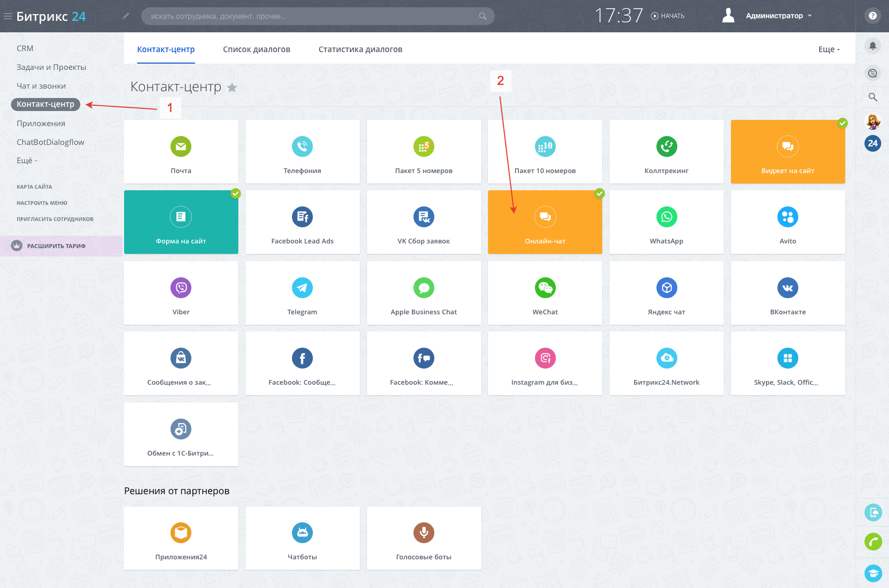Open the Почта channel tile
Viewport: 889px width, 588px height.
(181, 152)
